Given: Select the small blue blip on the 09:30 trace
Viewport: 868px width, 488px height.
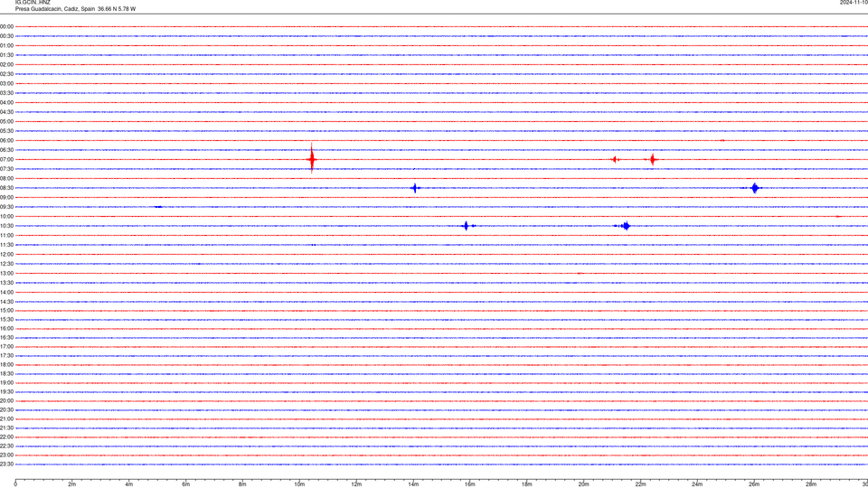Looking at the screenshot, I should 158,207.
